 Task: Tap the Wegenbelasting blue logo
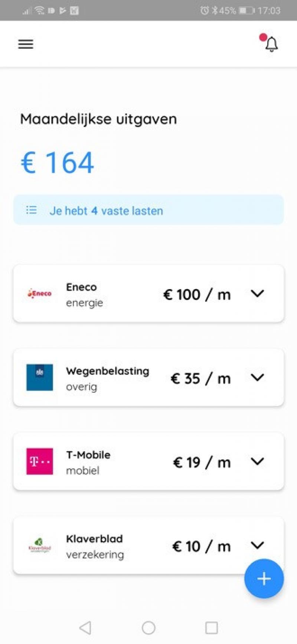tap(39, 377)
